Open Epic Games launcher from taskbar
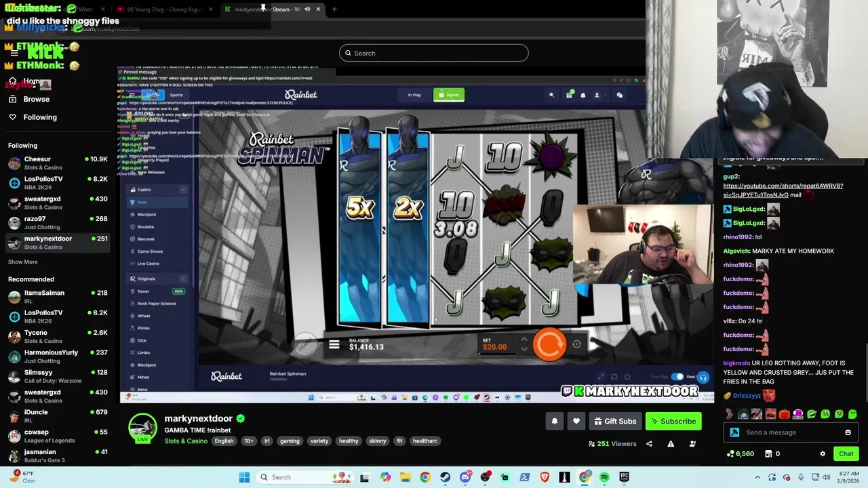868x488 pixels. 624,477
